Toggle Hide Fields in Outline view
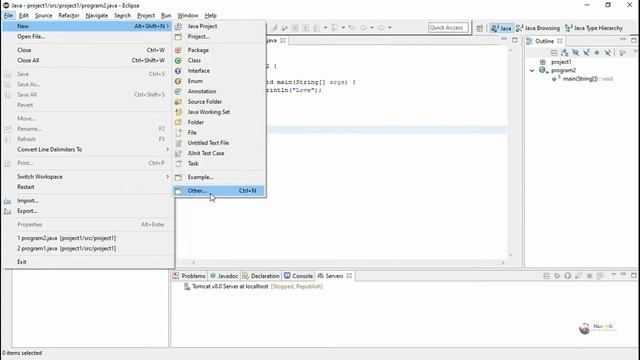The image size is (640, 360). pyautogui.click(x=576, y=53)
